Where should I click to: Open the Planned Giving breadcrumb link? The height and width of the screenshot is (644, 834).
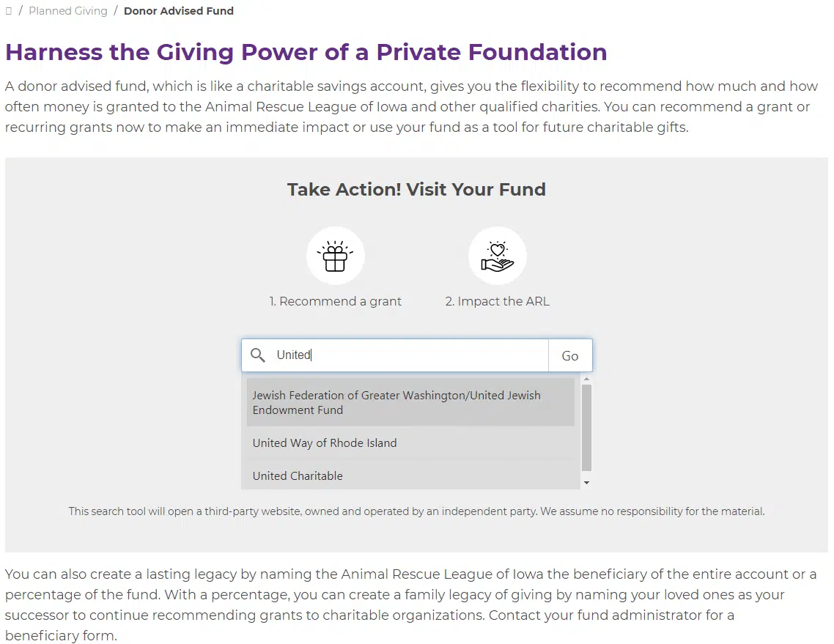click(68, 11)
